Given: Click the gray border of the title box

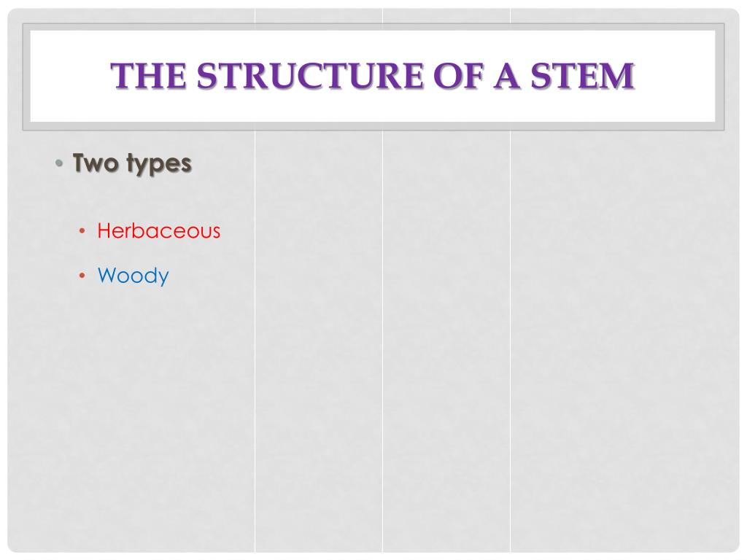Looking at the screenshot, I should click(x=373, y=126).
